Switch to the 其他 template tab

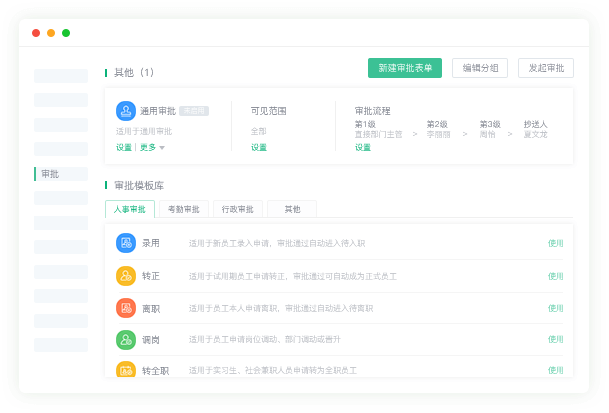292,209
